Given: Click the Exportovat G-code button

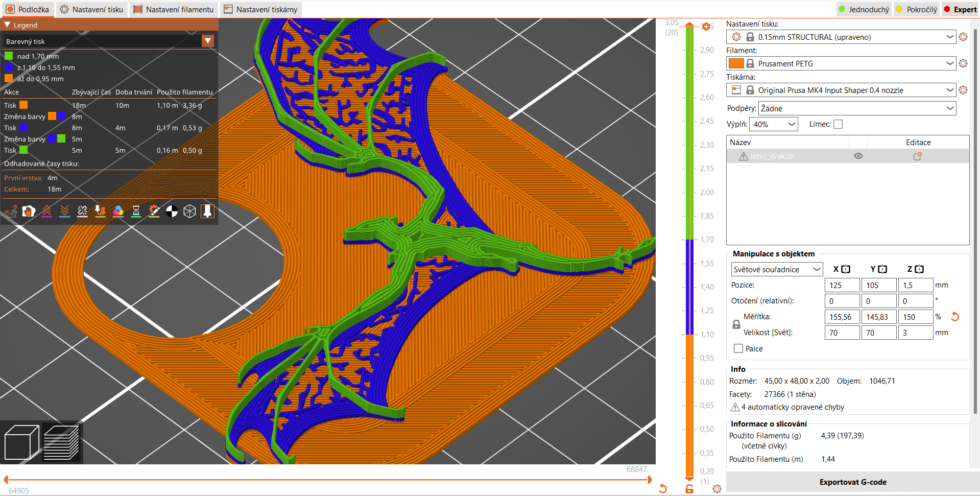Looking at the screenshot, I should pyautogui.click(x=853, y=482).
